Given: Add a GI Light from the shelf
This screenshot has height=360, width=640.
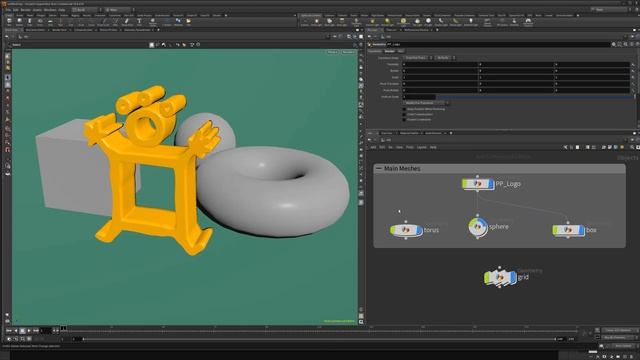Looking at the screenshot, I should click(428, 22).
